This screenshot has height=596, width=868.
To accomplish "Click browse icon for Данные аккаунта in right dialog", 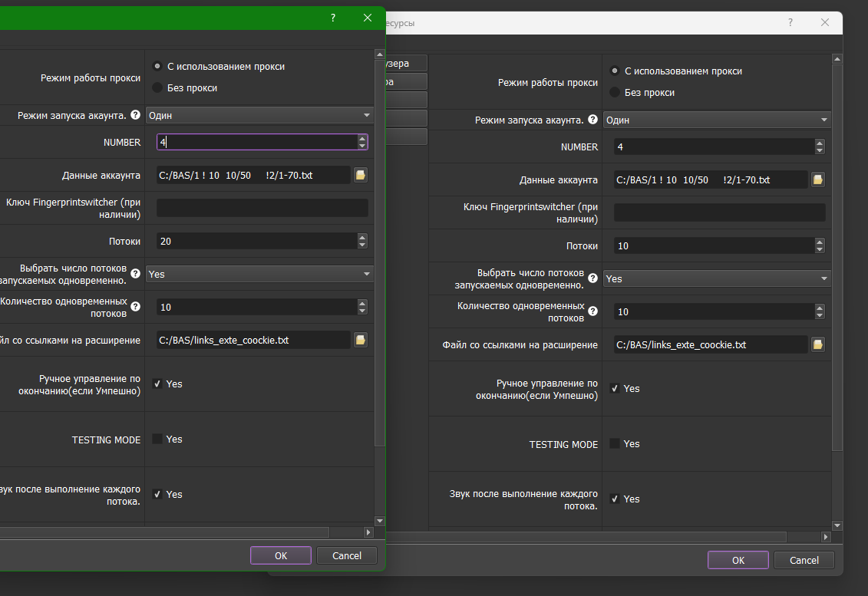I will (817, 179).
